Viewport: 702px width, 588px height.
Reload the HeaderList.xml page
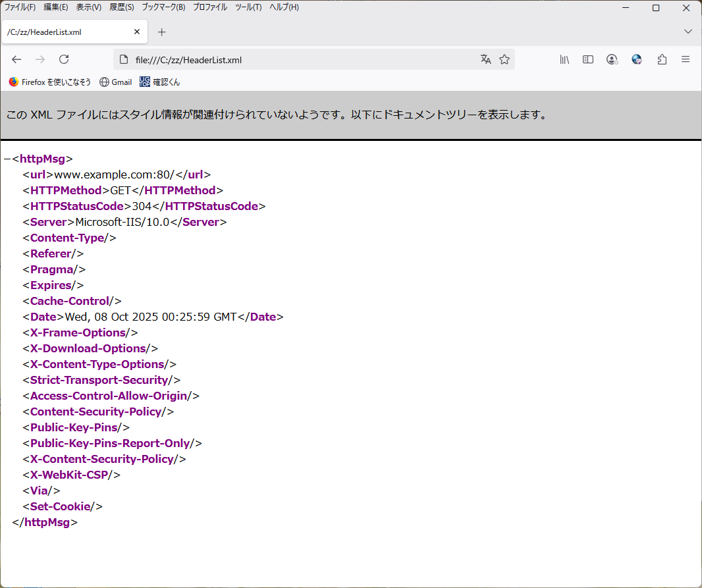point(64,59)
